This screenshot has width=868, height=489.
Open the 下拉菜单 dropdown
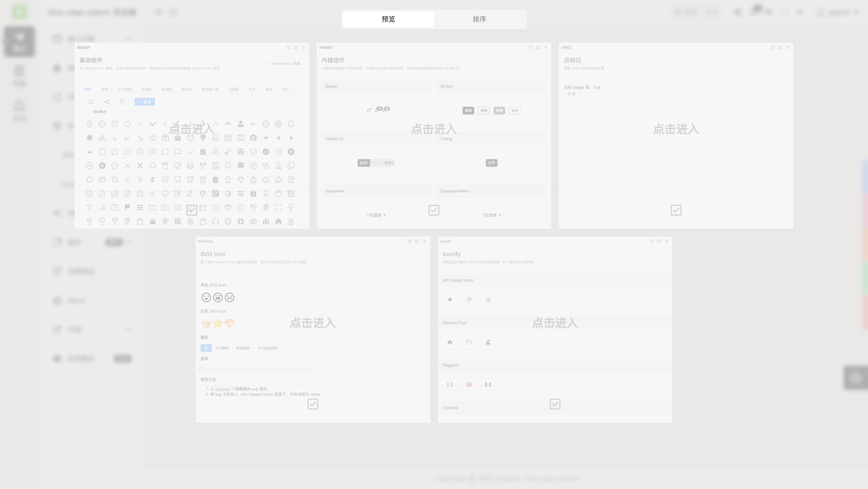coord(491,215)
